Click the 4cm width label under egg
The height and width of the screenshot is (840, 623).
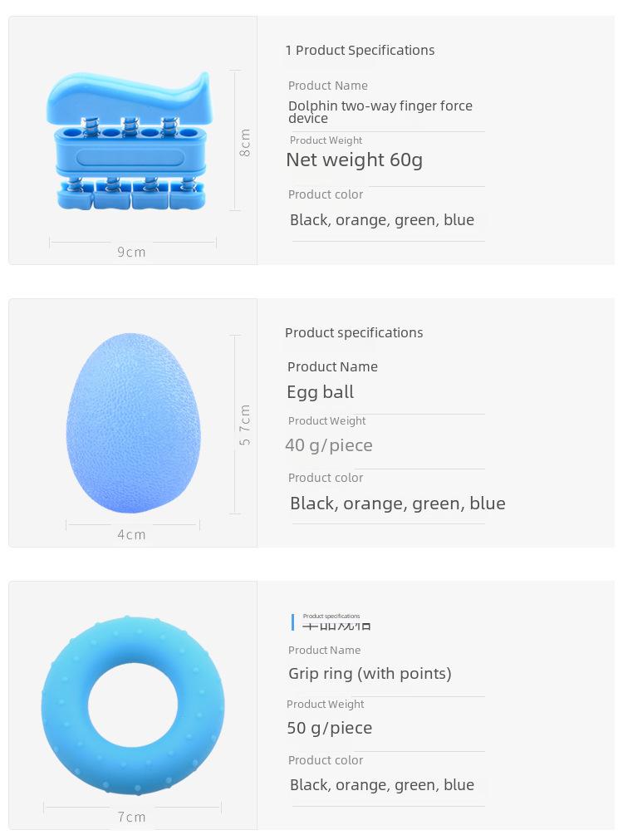click(x=132, y=534)
